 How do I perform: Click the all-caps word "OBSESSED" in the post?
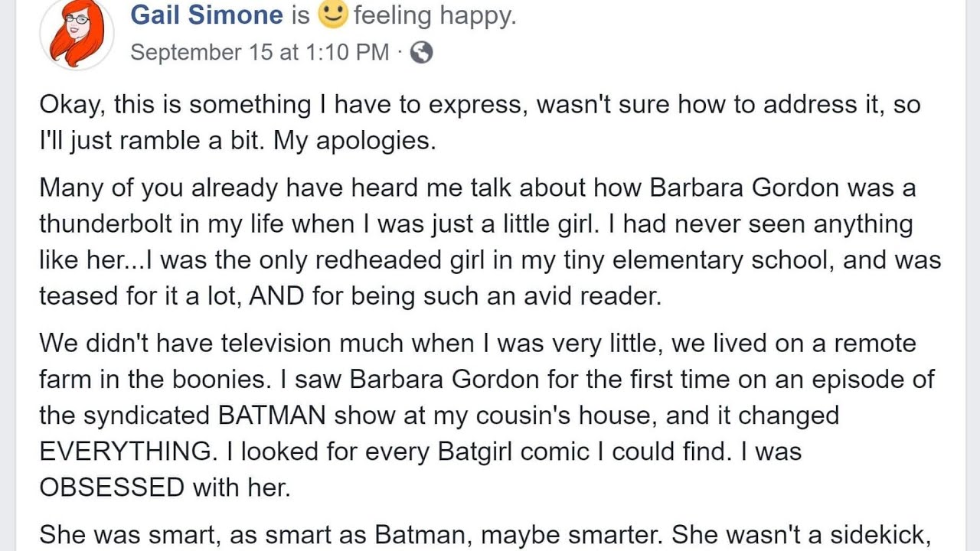tap(112, 487)
